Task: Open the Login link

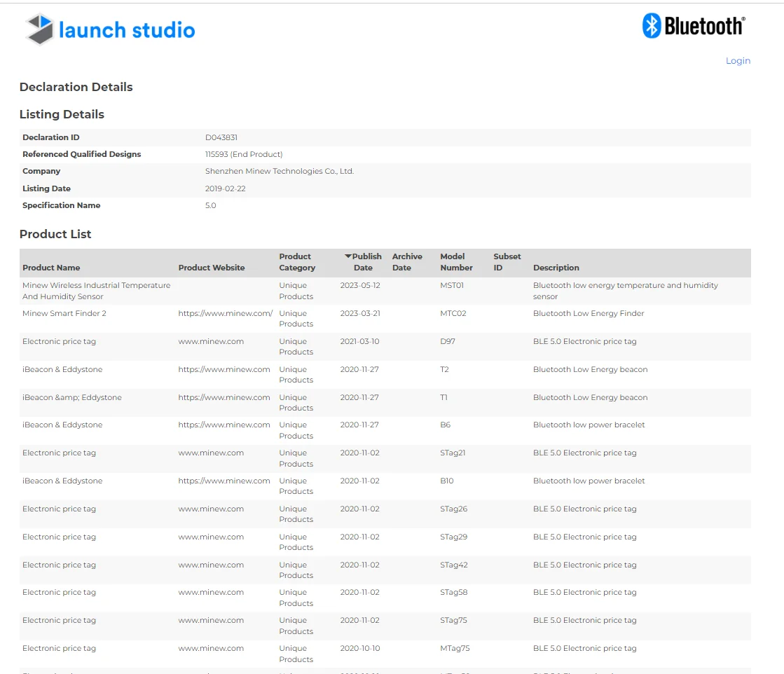Action: point(738,60)
